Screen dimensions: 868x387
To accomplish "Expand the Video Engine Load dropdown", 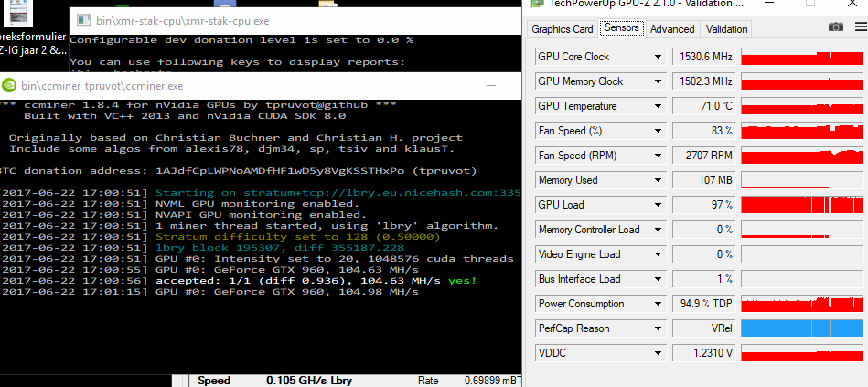I will tap(659, 254).
